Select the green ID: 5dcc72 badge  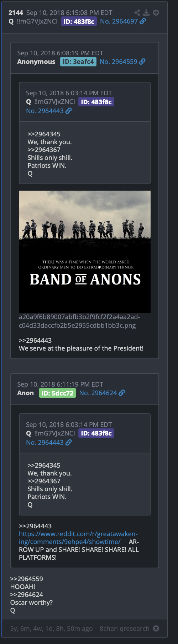coord(57,393)
